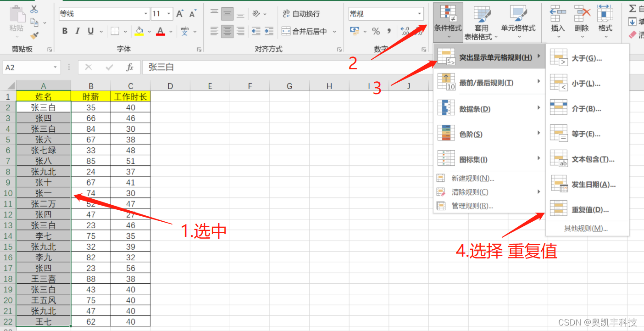Click the wén phonetic guide icon

(184, 31)
